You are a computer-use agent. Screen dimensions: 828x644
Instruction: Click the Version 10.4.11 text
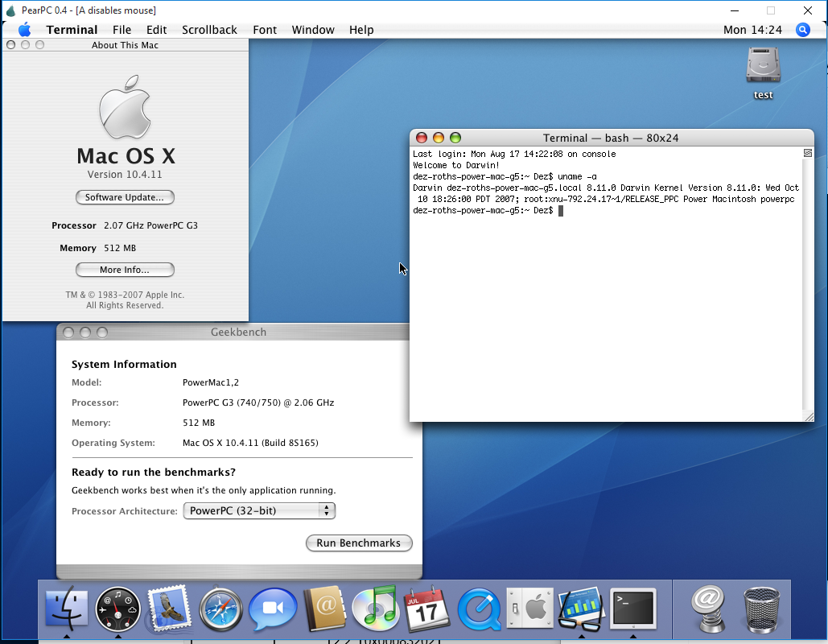(125, 175)
